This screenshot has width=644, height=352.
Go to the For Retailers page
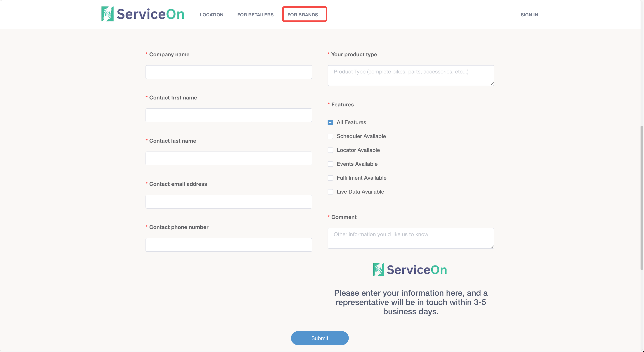pyautogui.click(x=255, y=15)
